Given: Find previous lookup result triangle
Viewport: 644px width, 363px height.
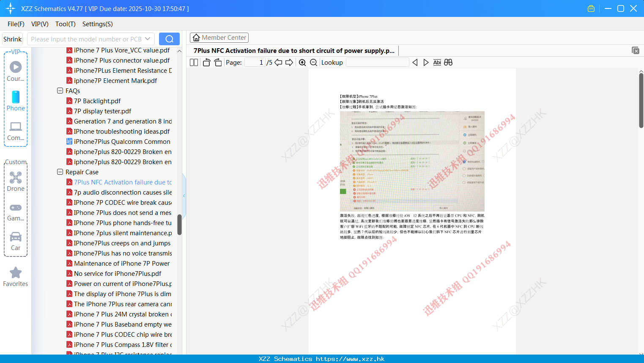Looking at the screenshot, I should [x=415, y=62].
